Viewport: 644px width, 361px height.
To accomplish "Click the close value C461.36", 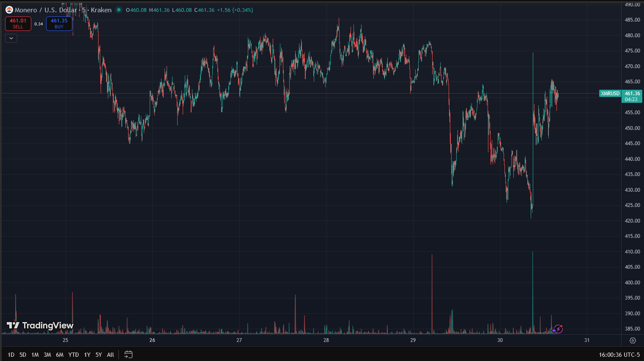I will point(204,10).
